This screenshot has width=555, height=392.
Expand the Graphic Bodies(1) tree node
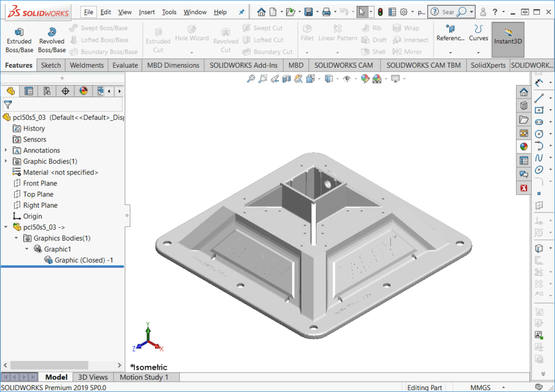[5, 161]
